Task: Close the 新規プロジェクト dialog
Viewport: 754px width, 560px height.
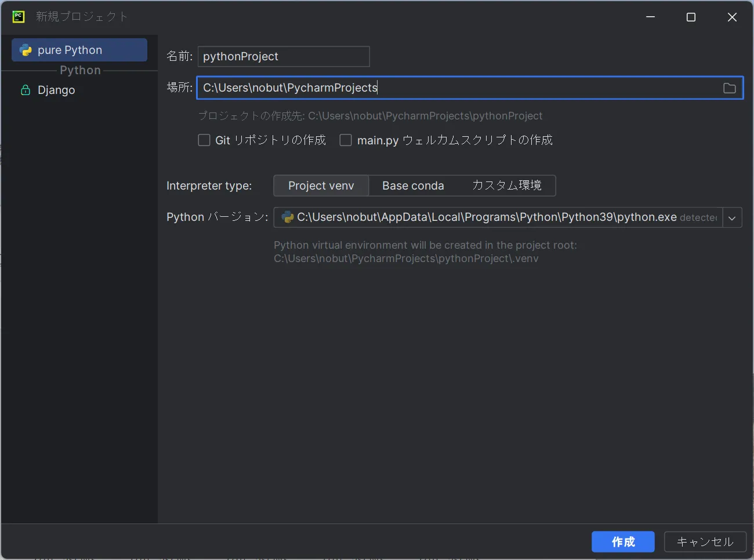Action: pos(732,17)
